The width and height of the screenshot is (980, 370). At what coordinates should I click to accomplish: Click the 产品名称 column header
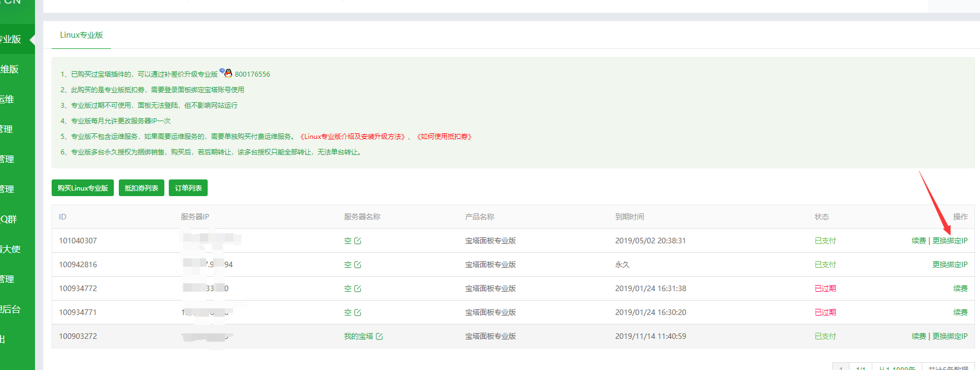point(480,217)
